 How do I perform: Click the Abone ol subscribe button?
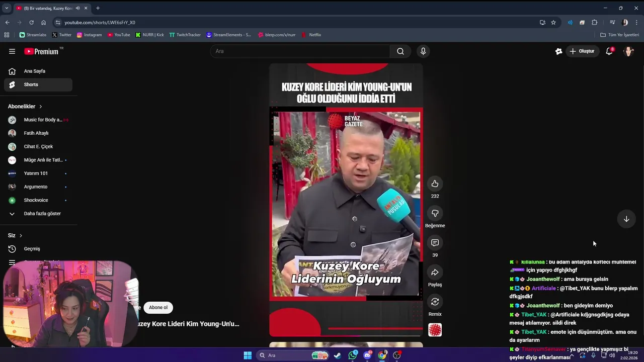pos(158,308)
